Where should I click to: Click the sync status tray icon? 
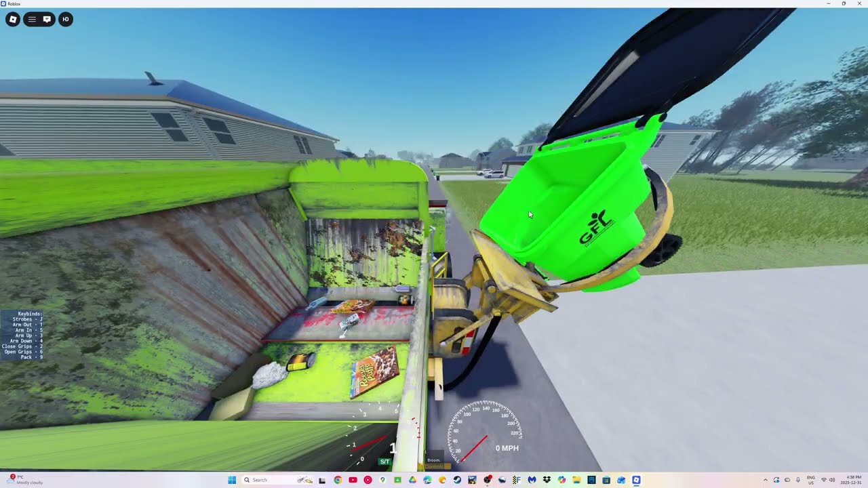tap(776, 480)
